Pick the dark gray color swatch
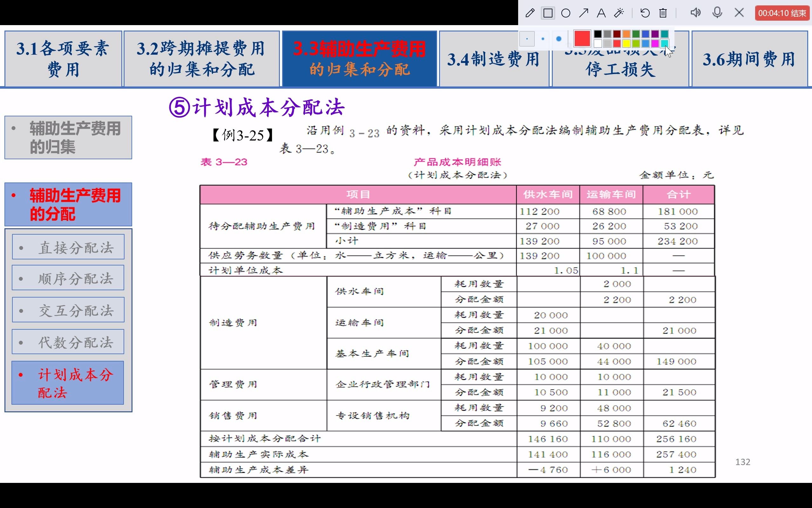812x508 pixels. (607, 34)
